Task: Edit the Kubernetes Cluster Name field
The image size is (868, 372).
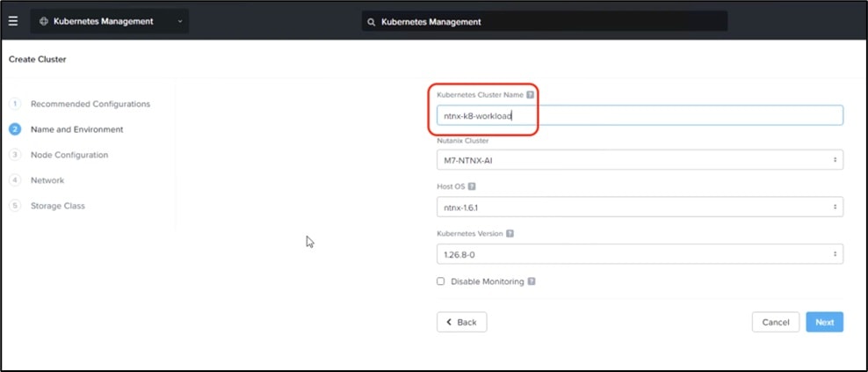Action: [x=640, y=115]
